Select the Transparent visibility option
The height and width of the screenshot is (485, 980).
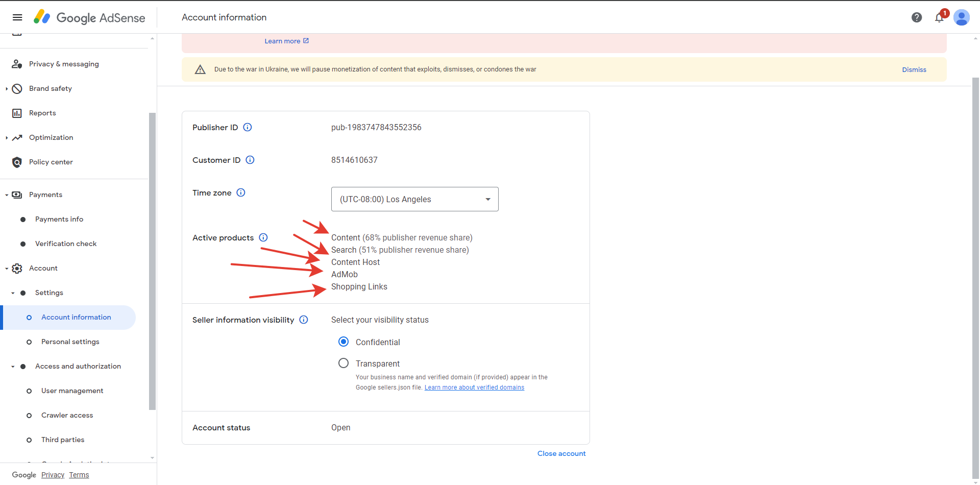click(x=344, y=363)
